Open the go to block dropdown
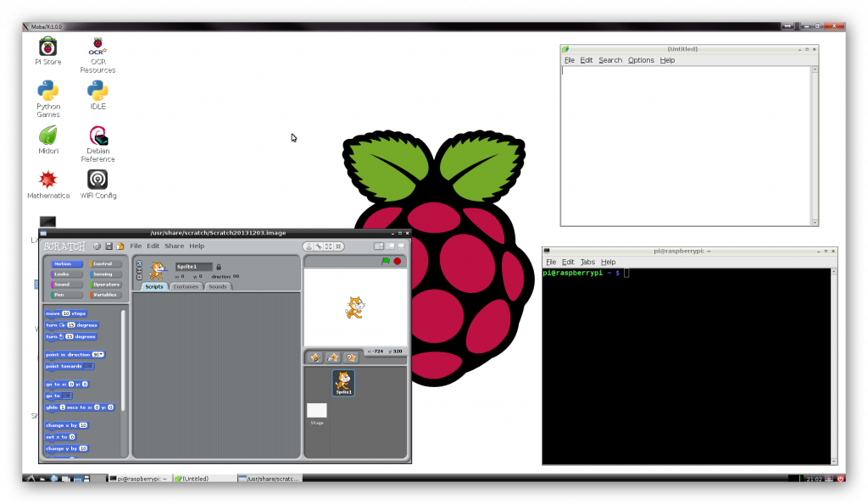 [x=67, y=396]
